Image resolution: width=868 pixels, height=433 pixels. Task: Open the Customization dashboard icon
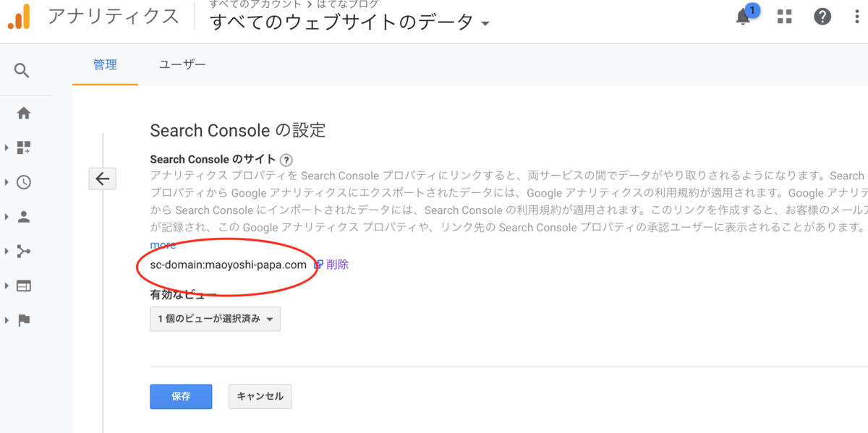[24, 148]
